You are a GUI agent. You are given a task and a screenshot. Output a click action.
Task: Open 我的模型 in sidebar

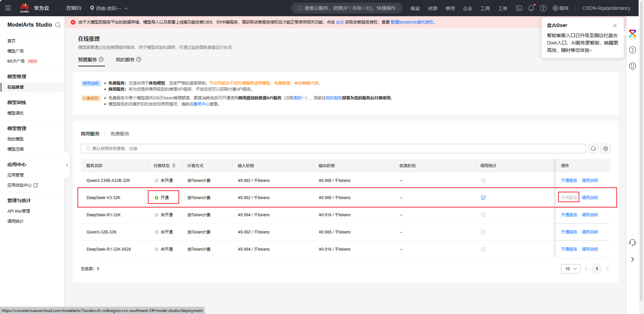pos(15,139)
